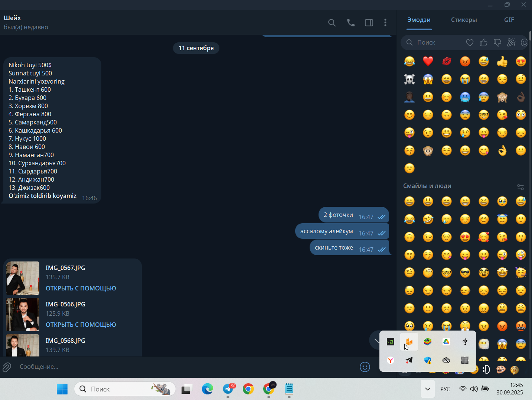The height and width of the screenshot is (400, 532).
Task: Open the attach file paperclip
Action: [x=7, y=367]
